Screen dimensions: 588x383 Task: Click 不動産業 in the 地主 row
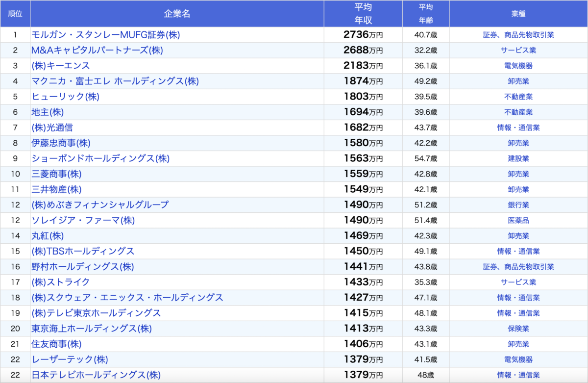pyautogui.click(x=518, y=112)
